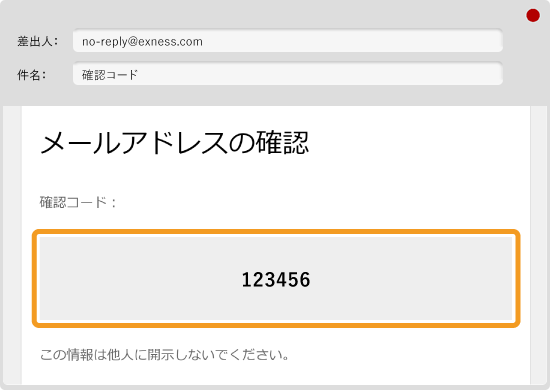Select the メールアドレスの確認 heading

coord(174,143)
